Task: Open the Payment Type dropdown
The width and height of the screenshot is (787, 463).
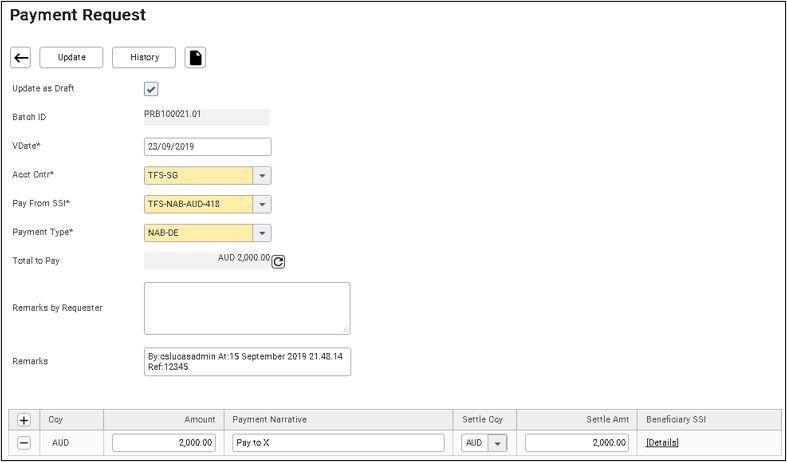Action: (261, 234)
